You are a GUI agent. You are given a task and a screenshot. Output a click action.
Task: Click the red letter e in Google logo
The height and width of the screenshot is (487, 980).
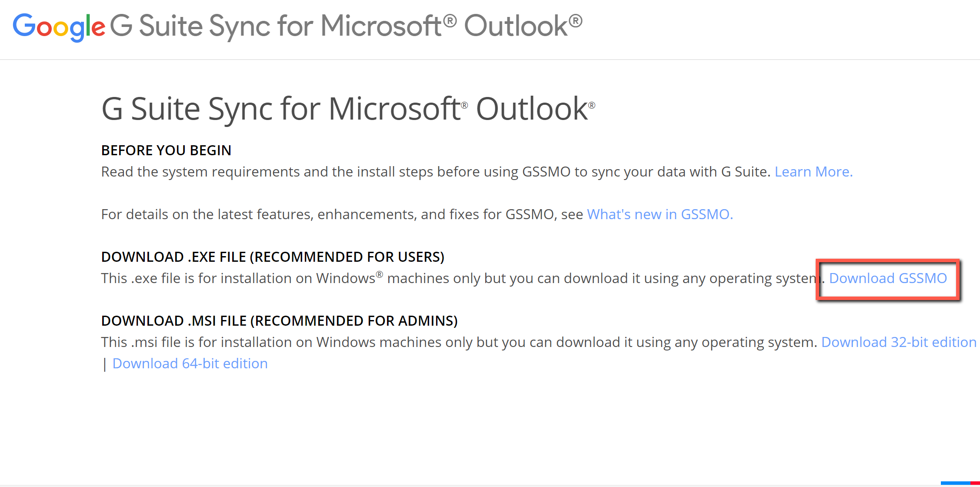(x=98, y=28)
